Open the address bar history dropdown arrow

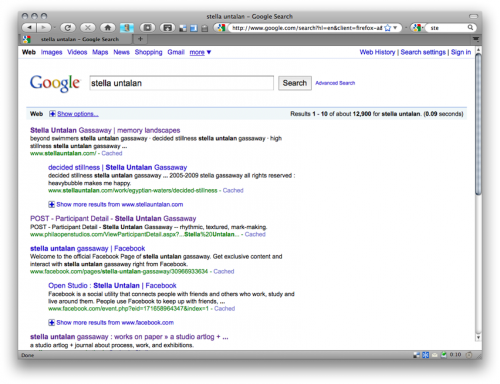click(x=395, y=28)
